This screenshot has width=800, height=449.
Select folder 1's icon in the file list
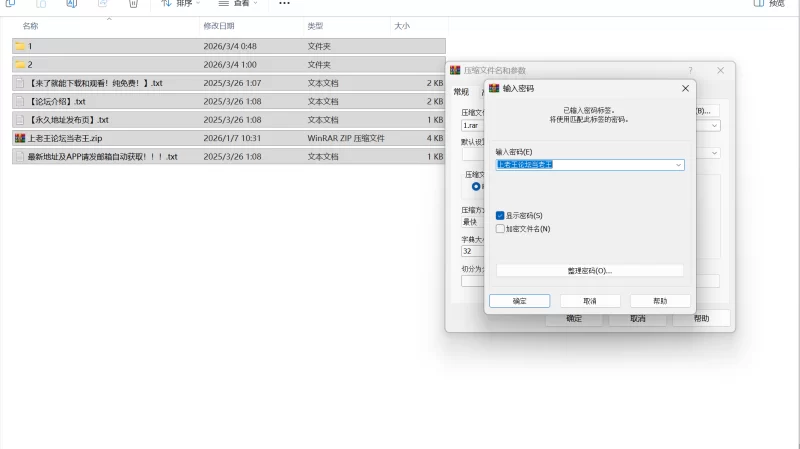point(20,46)
